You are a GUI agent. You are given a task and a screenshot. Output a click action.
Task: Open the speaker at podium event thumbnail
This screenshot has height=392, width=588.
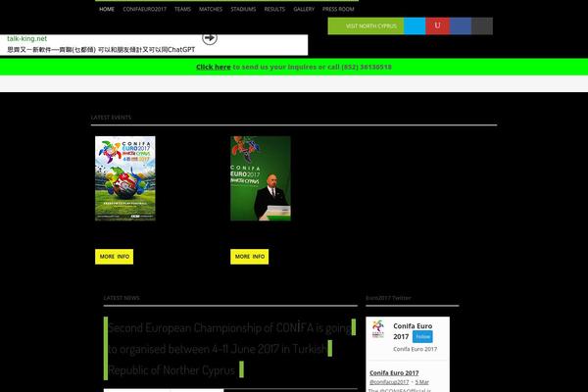261,178
